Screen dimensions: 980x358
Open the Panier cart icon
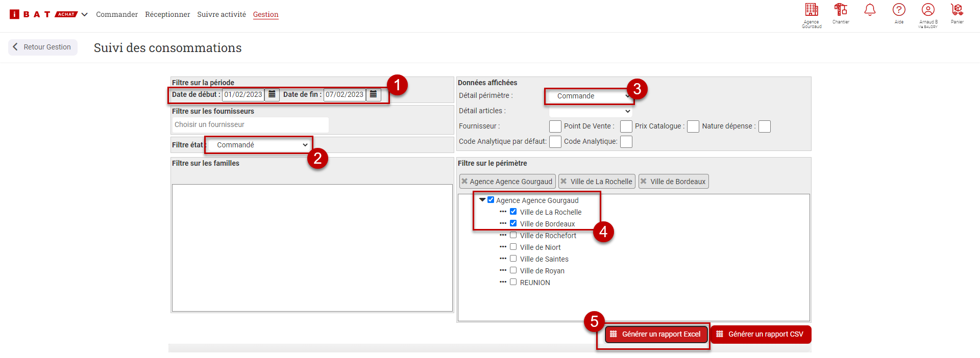(x=957, y=10)
